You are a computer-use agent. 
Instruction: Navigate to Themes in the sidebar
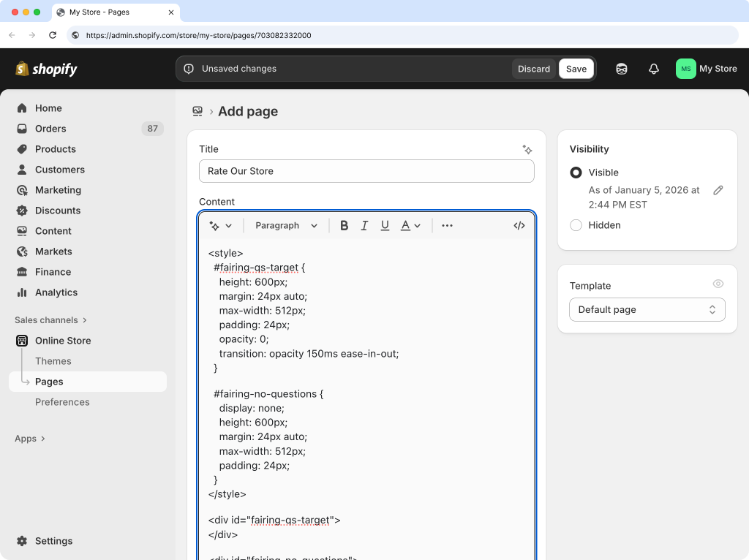53,360
